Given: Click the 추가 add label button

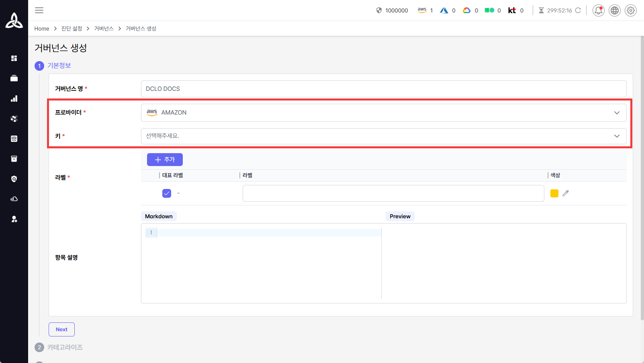Looking at the screenshot, I should coord(165,160).
